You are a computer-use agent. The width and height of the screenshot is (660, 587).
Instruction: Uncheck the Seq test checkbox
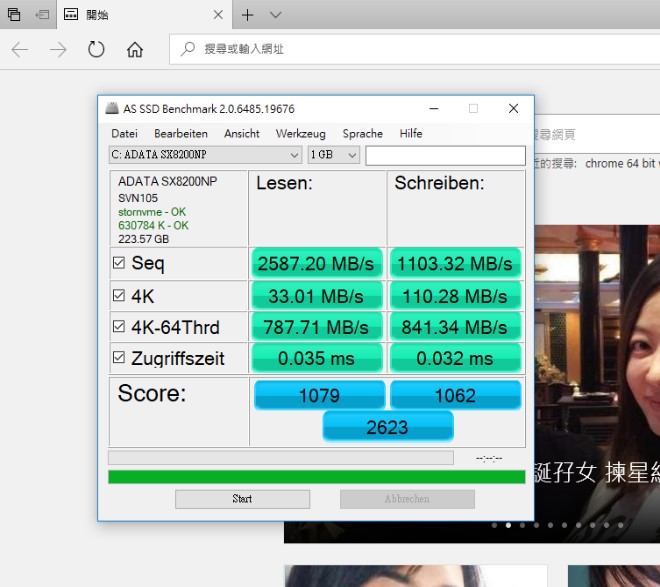coord(119,264)
